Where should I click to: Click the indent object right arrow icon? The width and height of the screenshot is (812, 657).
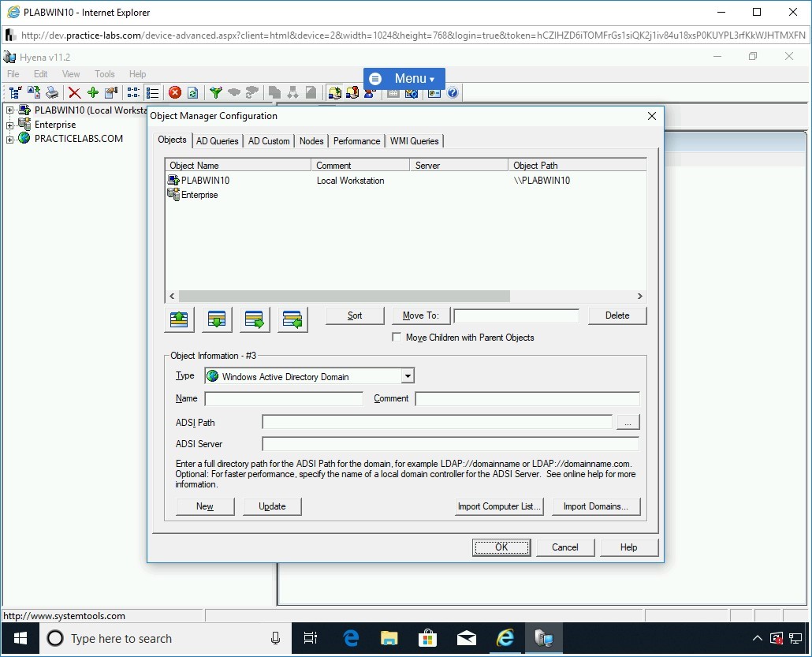click(x=255, y=319)
